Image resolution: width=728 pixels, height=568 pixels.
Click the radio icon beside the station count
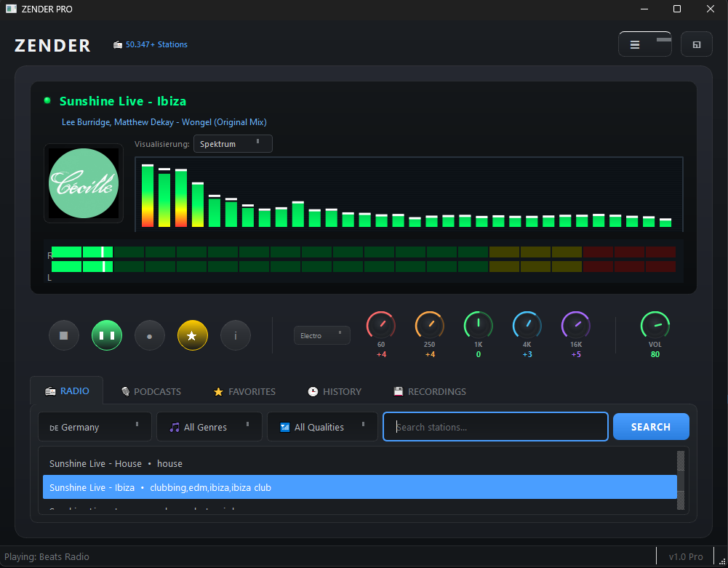pyautogui.click(x=118, y=44)
